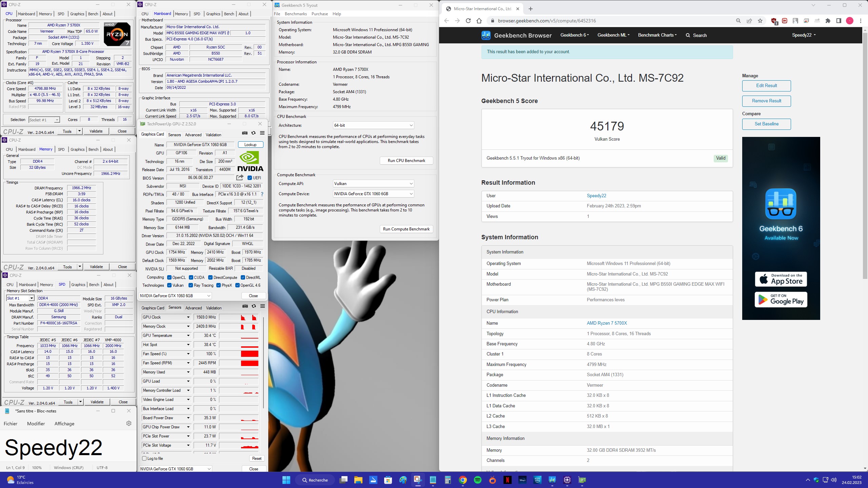Open the Affichage menu in Notepad
Viewport: 868px width, 488px height.
pyautogui.click(x=64, y=424)
